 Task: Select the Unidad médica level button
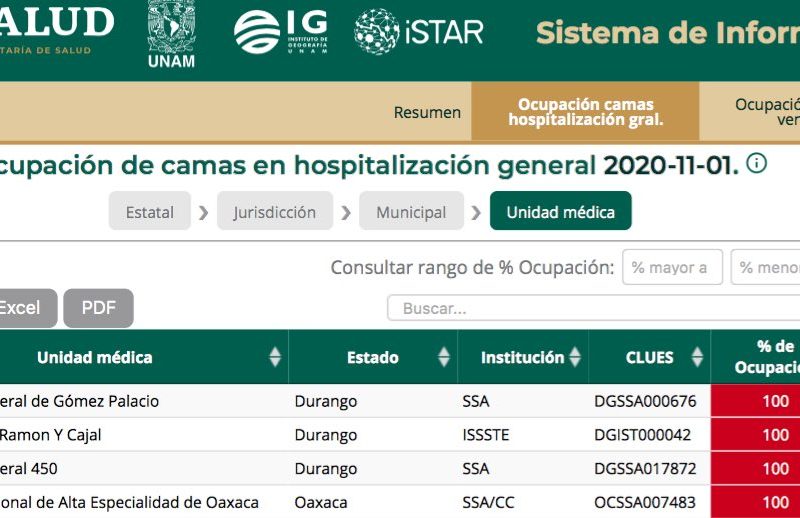coord(560,212)
